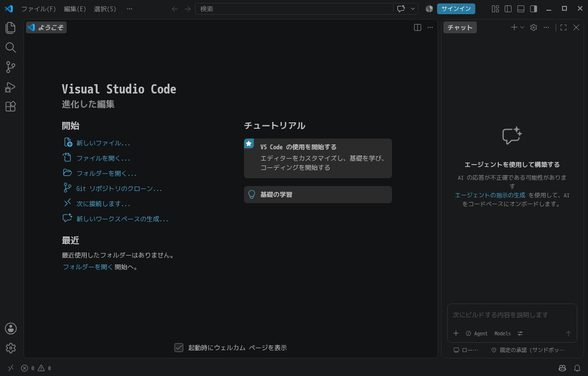Screen dimensions: 588x376
Task: Click the サインイン button
Action: [456, 9]
